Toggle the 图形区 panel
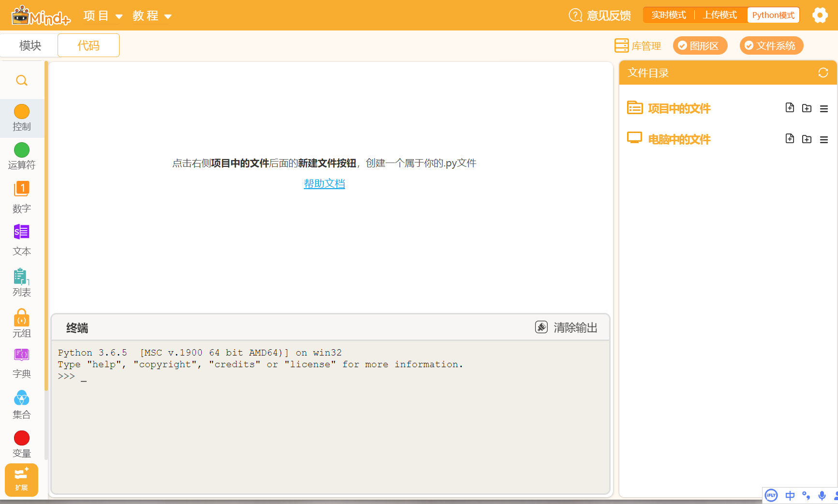The height and width of the screenshot is (504, 838). 700,45
